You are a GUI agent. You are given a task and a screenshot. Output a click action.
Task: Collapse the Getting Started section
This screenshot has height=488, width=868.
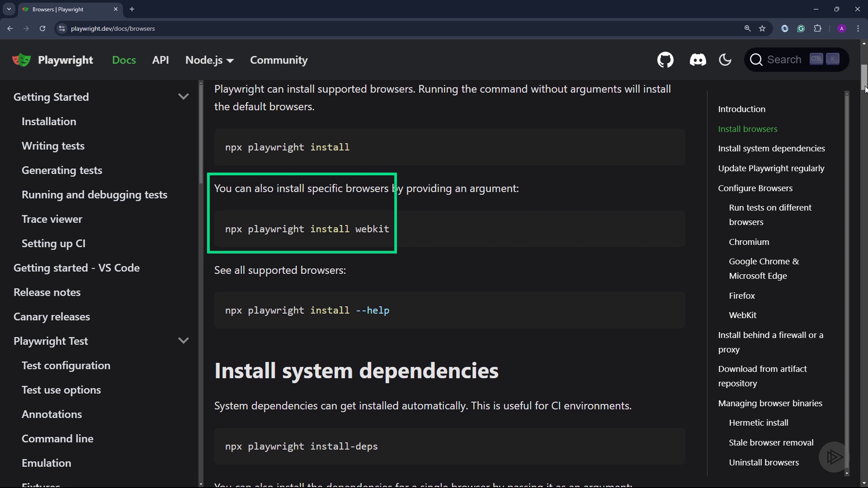pos(184,97)
